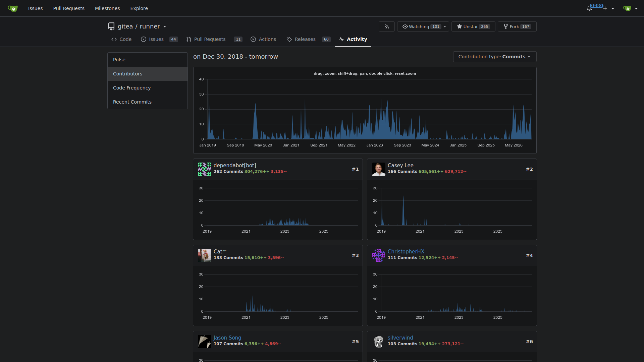Screen dimensions: 644x362
Task: Select Code Frequency in the sidebar
Action: [x=148, y=88]
